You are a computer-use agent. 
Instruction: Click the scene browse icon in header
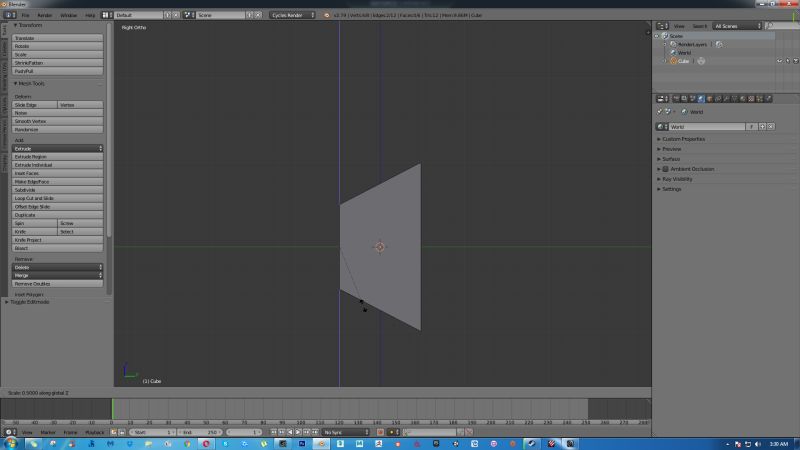click(x=189, y=15)
